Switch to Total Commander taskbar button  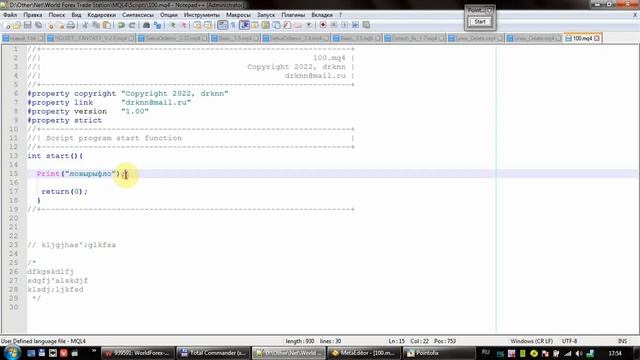213,353
